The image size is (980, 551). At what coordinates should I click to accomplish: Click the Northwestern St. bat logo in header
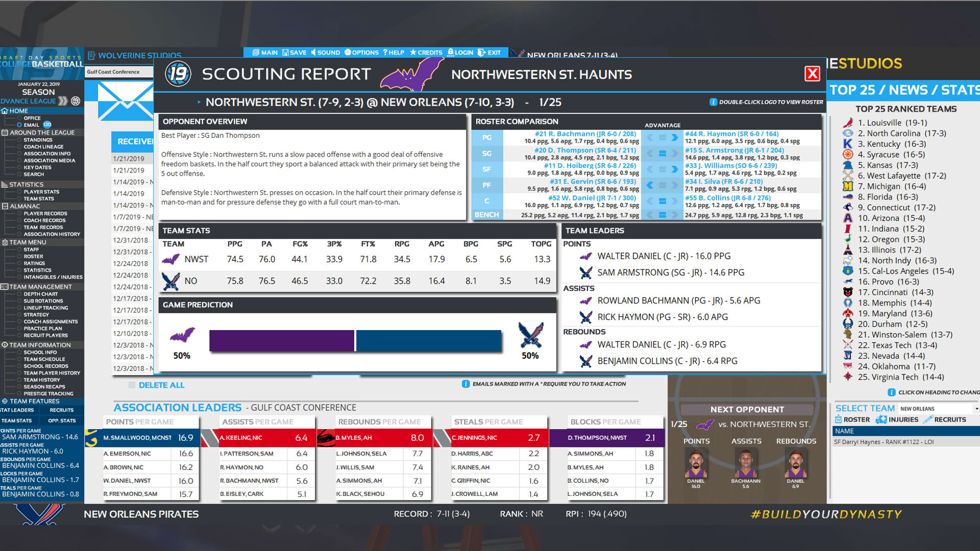pyautogui.click(x=411, y=74)
